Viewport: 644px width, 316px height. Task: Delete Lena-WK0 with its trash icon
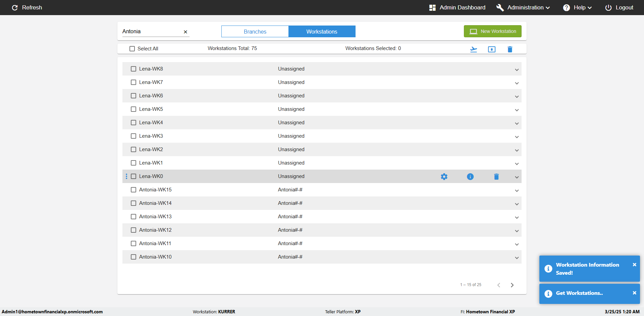click(496, 177)
